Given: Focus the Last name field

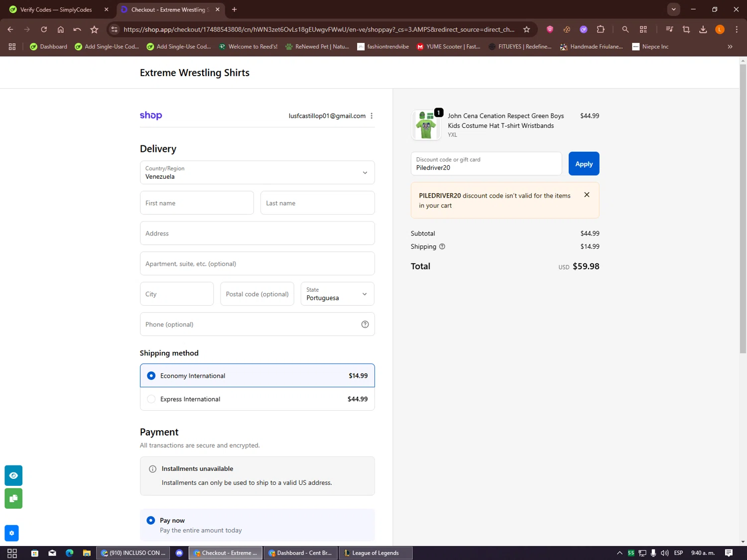Looking at the screenshot, I should coord(318,203).
